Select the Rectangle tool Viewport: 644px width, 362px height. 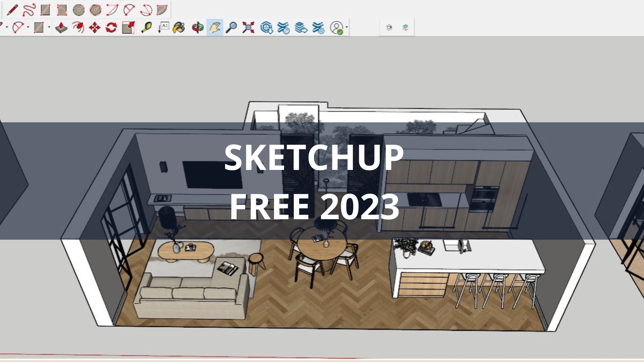tap(45, 9)
